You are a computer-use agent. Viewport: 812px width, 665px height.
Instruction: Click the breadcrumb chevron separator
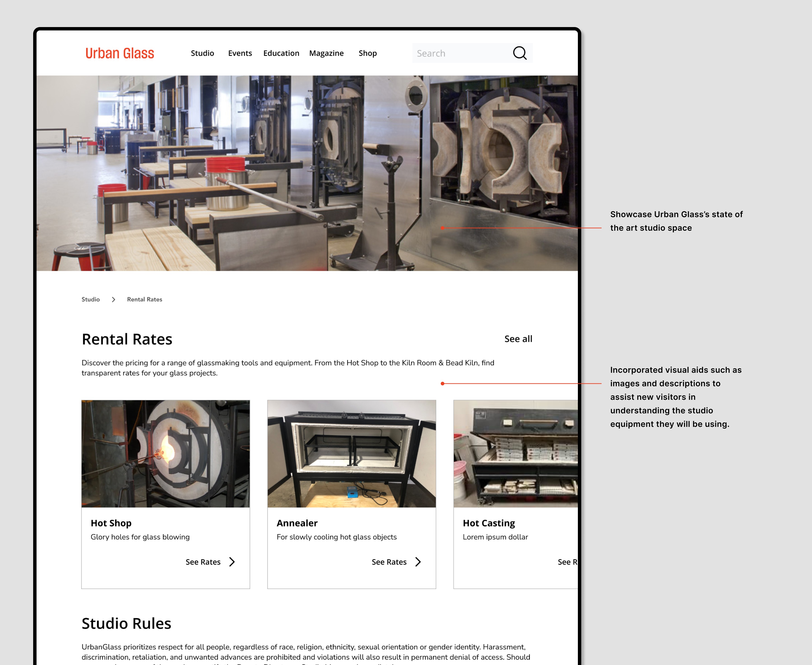pyautogui.click(x=113, y=299)
